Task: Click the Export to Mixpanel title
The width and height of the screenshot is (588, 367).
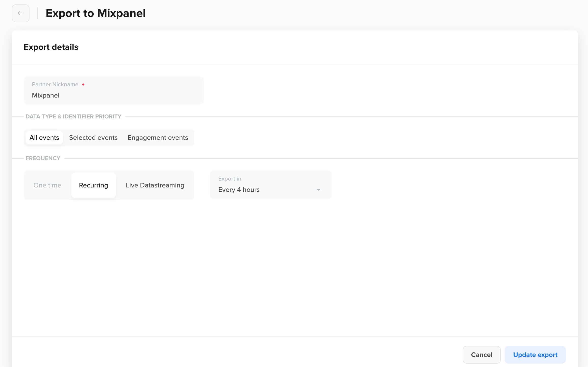Action: [x=96, y=13]
